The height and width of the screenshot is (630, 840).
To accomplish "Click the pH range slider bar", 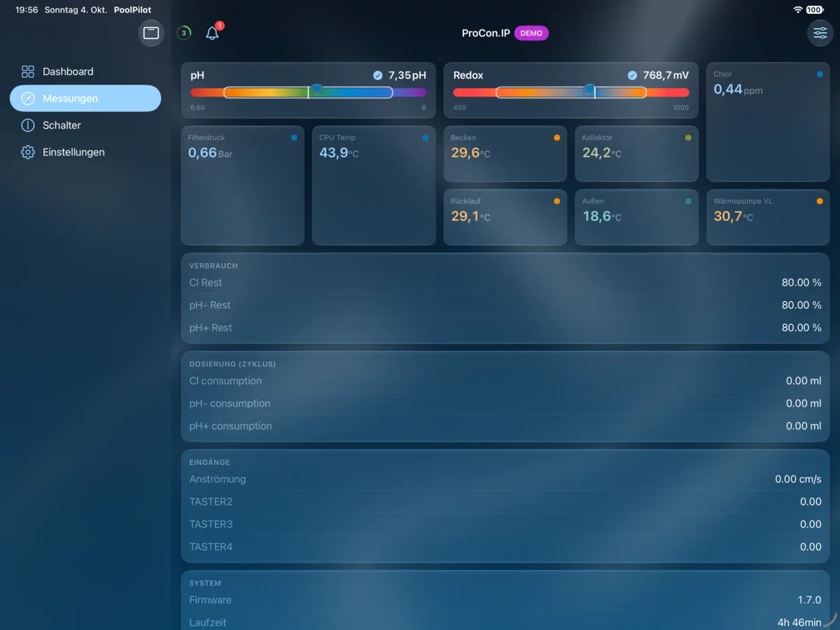I will click(x=308, y=92).
